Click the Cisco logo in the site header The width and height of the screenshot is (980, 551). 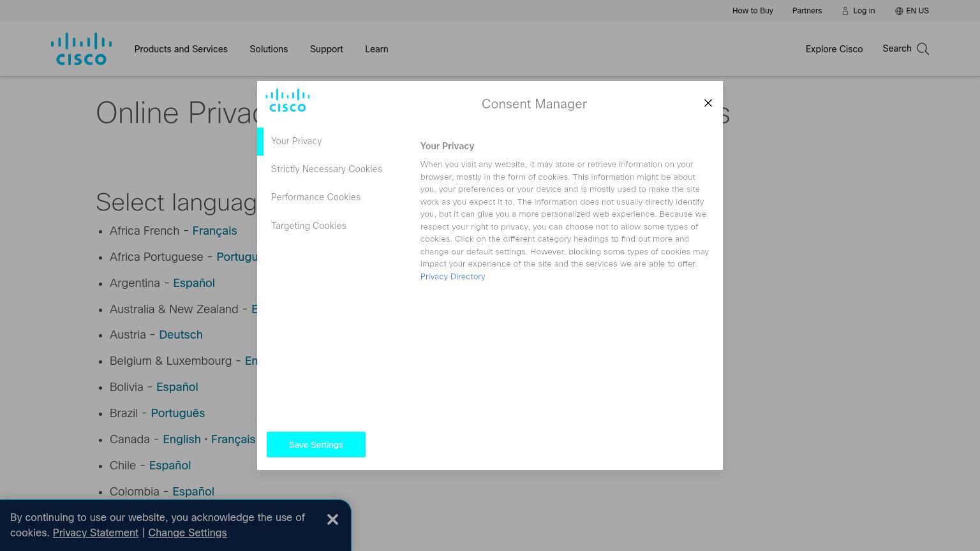click(81, 49)
